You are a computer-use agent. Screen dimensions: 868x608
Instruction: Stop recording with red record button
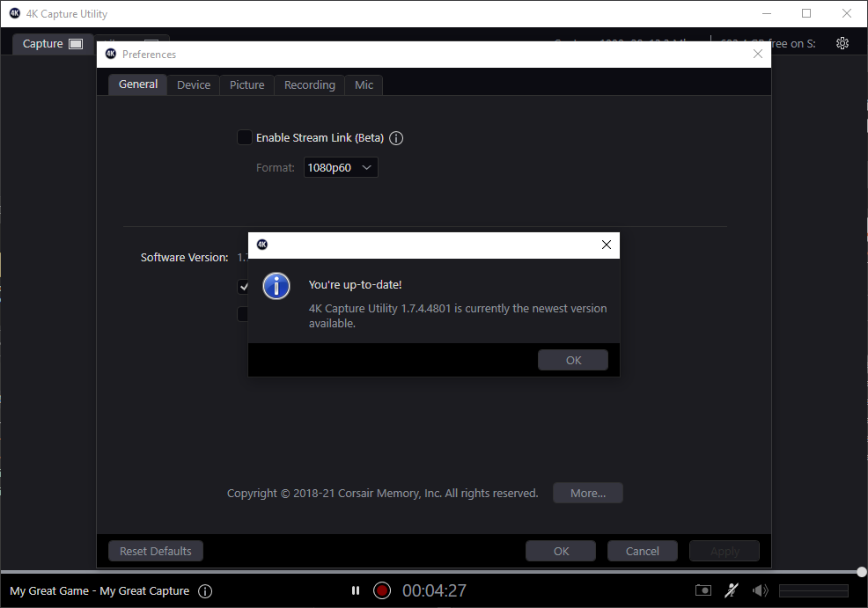381,591
